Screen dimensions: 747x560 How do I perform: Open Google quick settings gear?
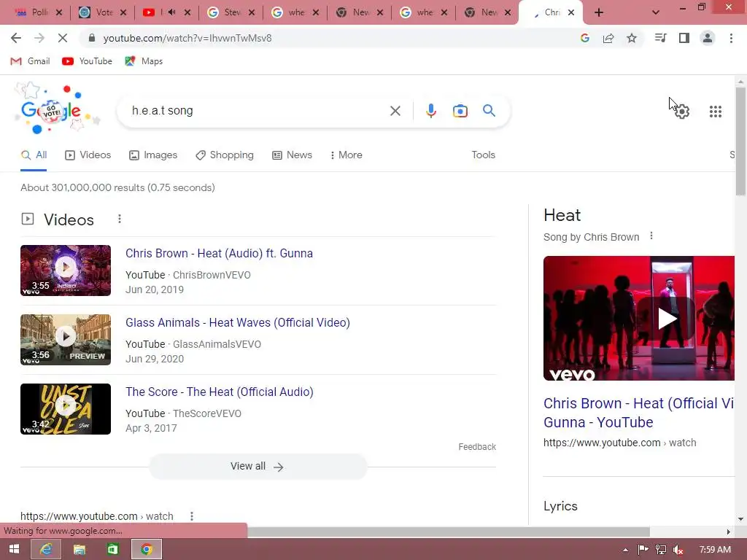(682, 112)
